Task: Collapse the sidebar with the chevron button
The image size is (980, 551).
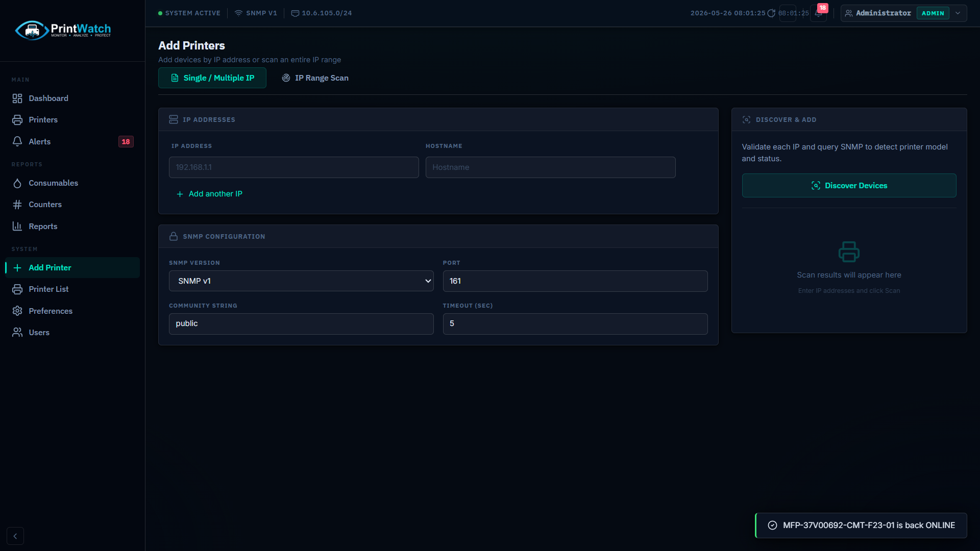Action: [x=15, y=536]
